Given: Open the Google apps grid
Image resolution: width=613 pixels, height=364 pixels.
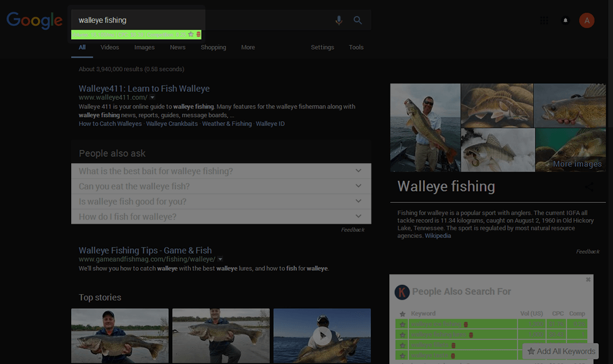Looking at the screenshot, I should [x=544, y=20].
